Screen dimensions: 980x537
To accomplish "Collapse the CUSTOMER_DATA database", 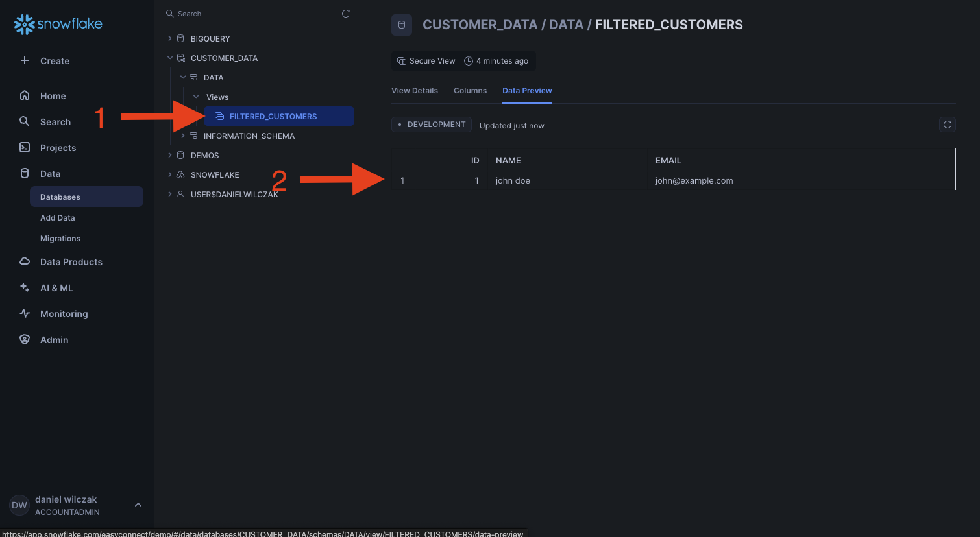I will [x=170, y=58].
